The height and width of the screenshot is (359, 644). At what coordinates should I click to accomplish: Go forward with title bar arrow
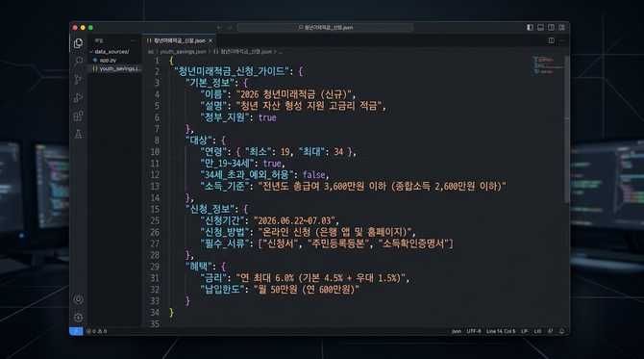click(230, 28)
